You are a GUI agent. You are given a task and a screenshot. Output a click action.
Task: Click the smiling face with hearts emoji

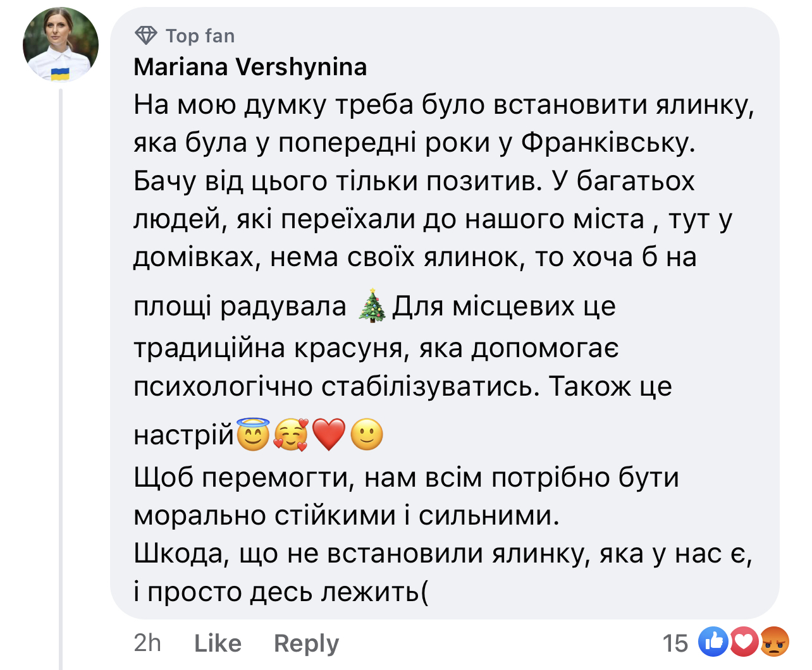(x=290, y=435)
